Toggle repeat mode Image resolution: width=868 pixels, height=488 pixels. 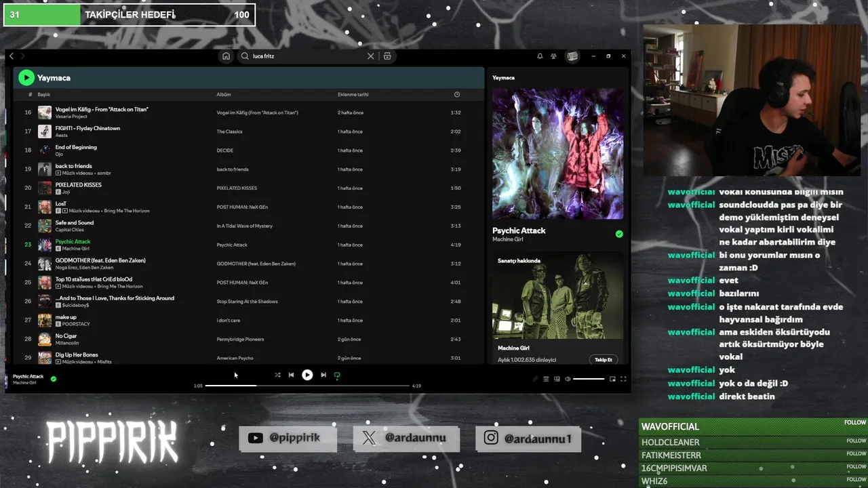point(337,375)
